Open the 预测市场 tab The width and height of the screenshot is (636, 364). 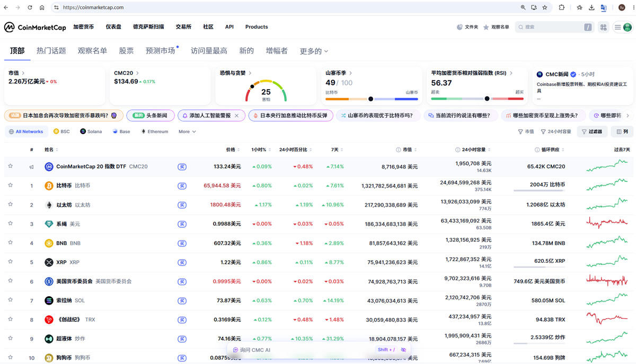pyautogui.click(x=161, y=51)
